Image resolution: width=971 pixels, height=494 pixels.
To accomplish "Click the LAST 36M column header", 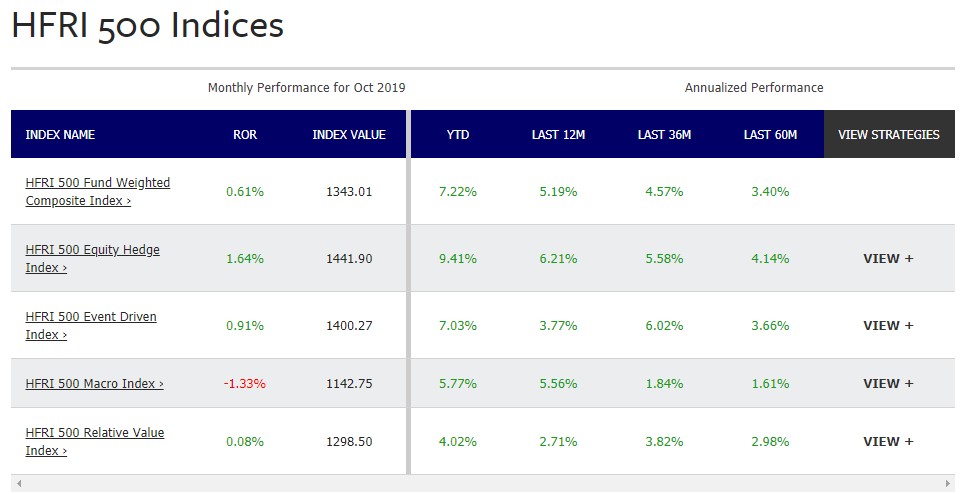I will tap(664, 134).
